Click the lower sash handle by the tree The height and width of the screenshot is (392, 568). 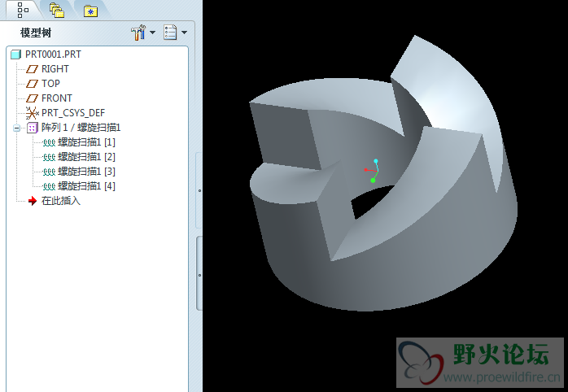pos(199,275)
